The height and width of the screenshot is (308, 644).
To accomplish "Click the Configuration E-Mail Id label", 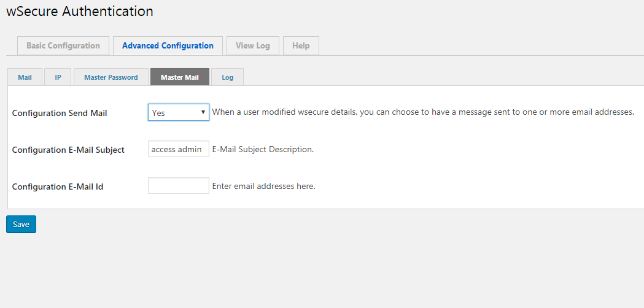I will tap(58, 187).
